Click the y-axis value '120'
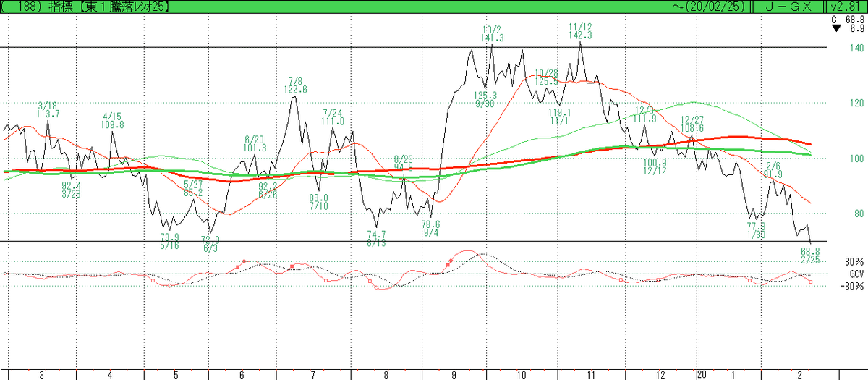Screen dimensions: 868x380 tap(859, 104)
